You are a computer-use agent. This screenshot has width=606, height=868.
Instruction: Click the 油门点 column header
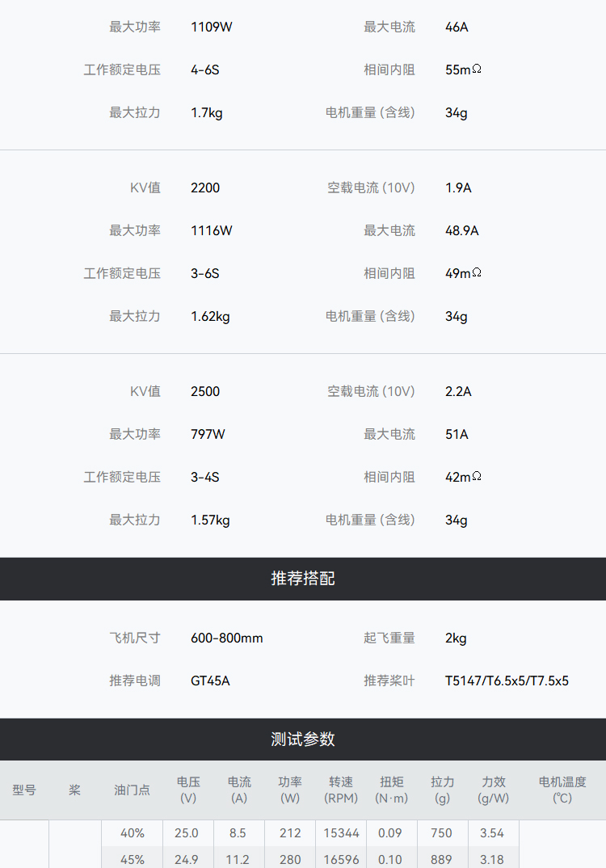(132, 790)
